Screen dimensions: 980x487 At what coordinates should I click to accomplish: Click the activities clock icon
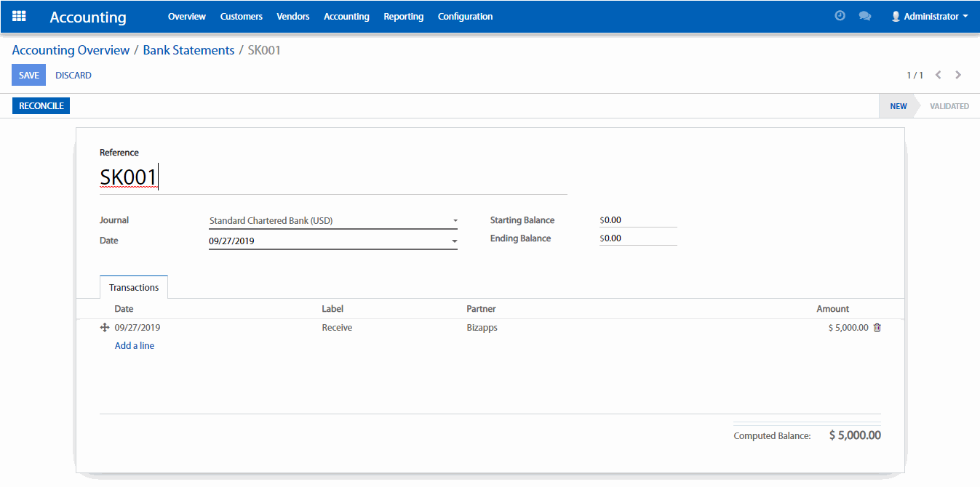point(840,16)
